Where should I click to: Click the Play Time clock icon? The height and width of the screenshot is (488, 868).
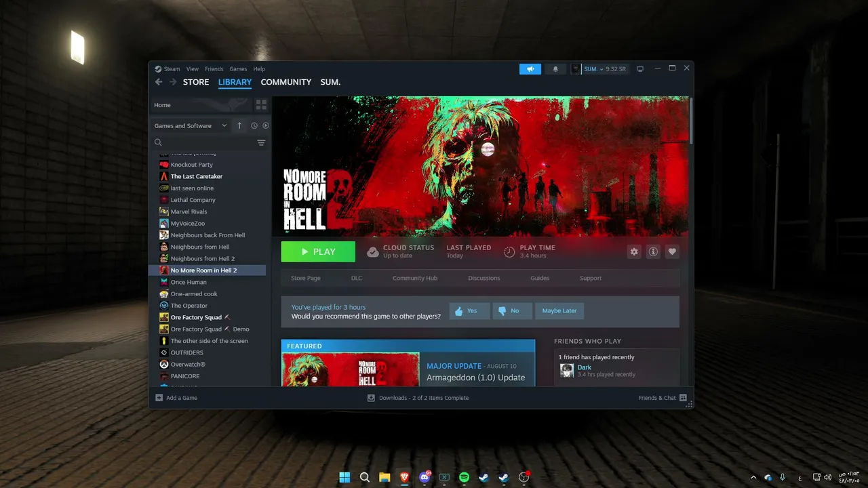pyautogui.click(x=509, y=252)
